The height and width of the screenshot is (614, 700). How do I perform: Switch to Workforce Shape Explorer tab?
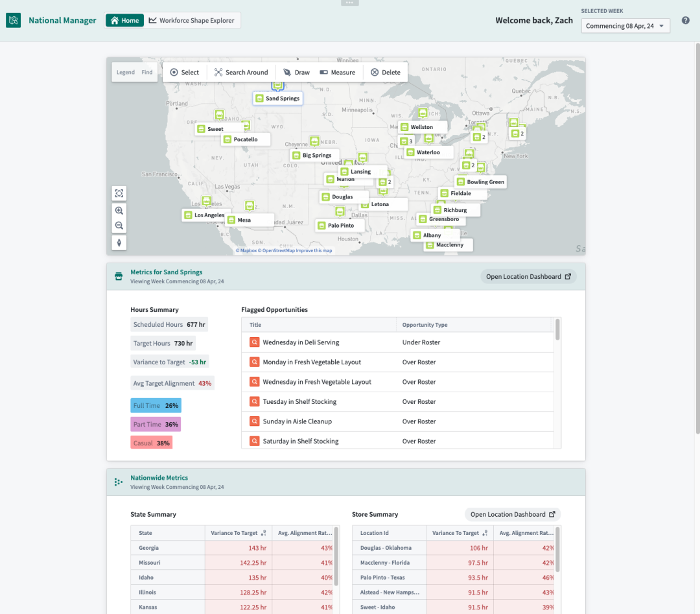192,21
